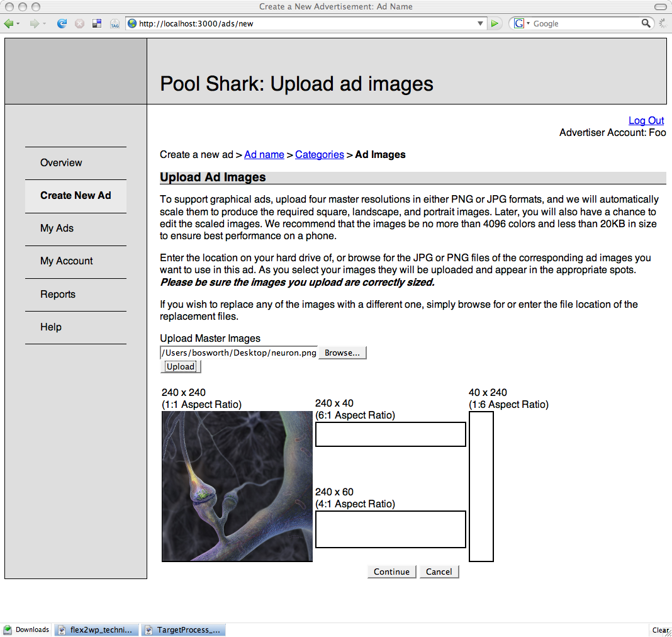Click the 'Upload Master Images' label

point(210,339)
